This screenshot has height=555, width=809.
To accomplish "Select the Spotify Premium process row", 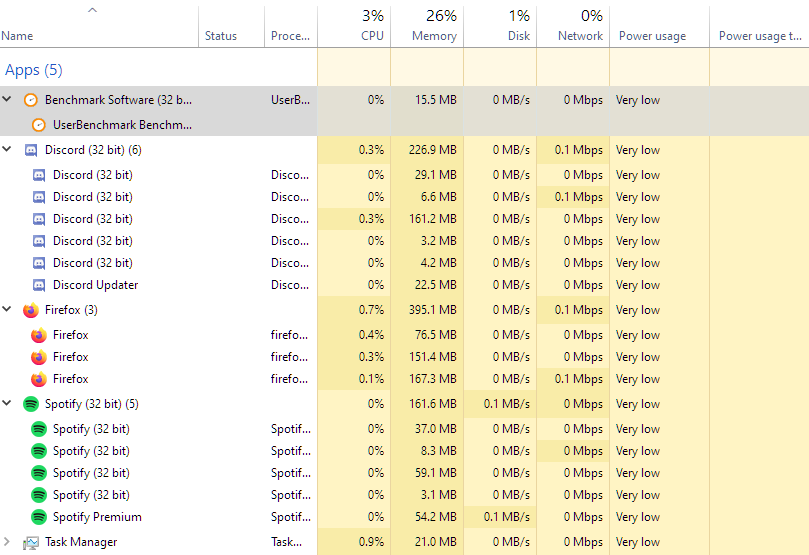I will 404,517.
